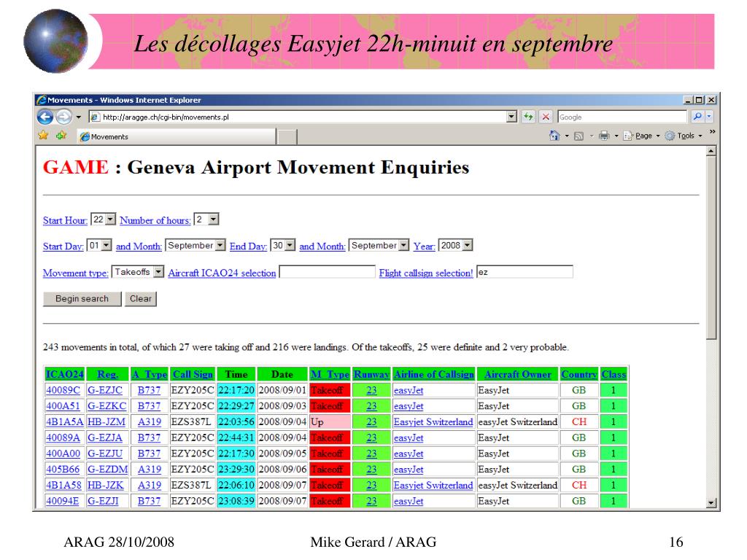Open registration link HB-JZM
Viewport: 747px width, 560px height.
click(107, 422)
